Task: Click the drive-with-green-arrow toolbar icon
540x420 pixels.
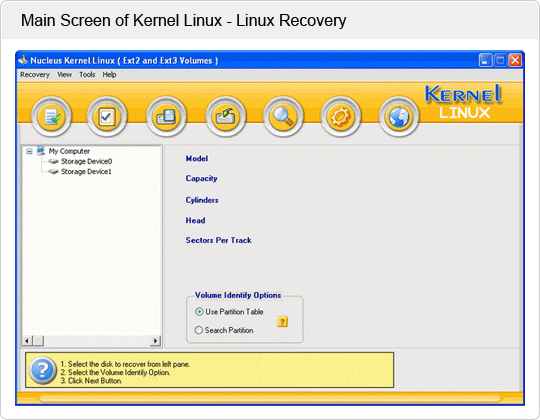Action: pyautogui.click(x=226, y=117)
